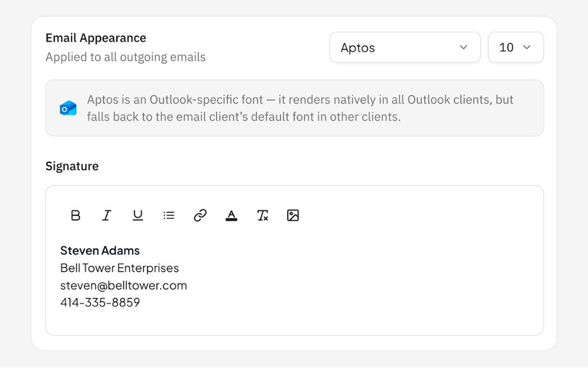
Task: Click the Signature section label
Action: [x=72, y=166]
